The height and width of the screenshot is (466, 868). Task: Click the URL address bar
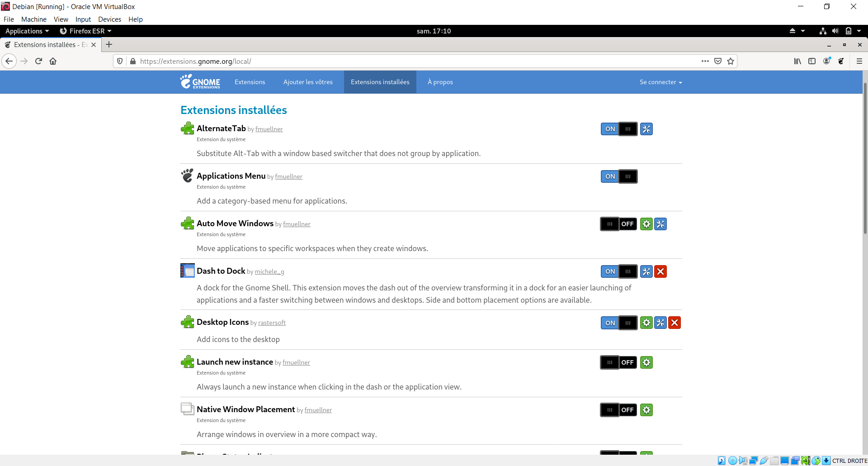407,61
